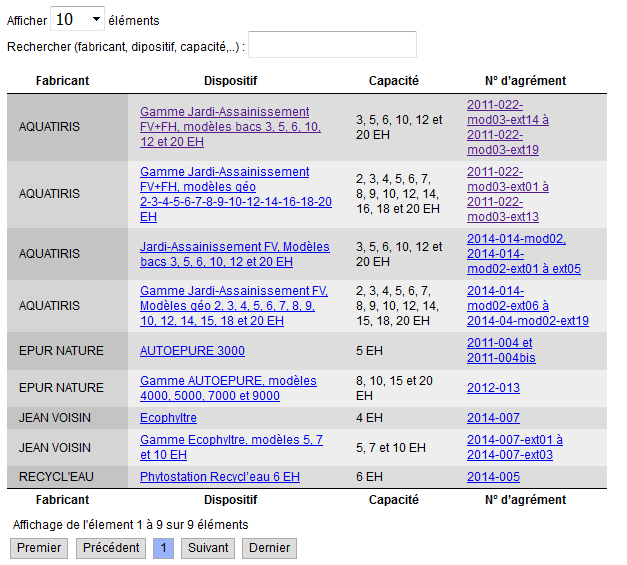Screen dimensions: 627x565
Task: Open Phytostation Recycl'eau 6 EH link
Action: click(x=220, y=477)
